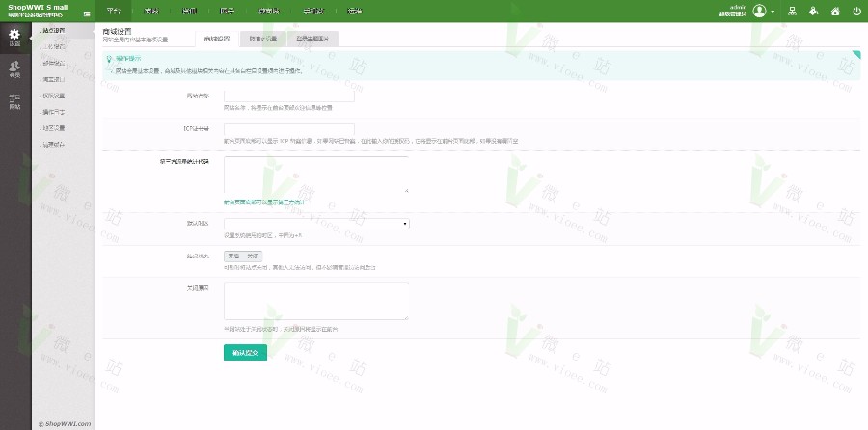This screenshot has width=868, height=430.
Task: Select 上传设置 in the left submenu
Action: (54, 47)
